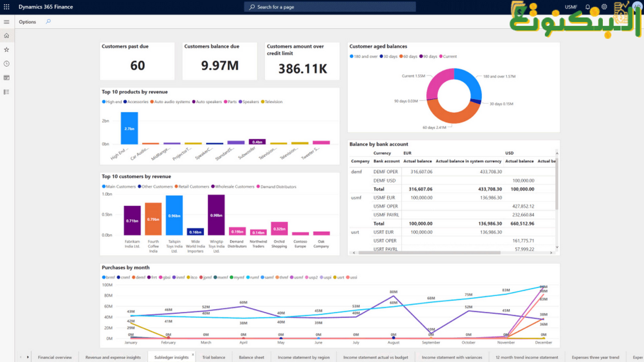Click the Demand Distributors legend swatch
The height and width of the screenshot is (362, 644).
click(258, 187)
